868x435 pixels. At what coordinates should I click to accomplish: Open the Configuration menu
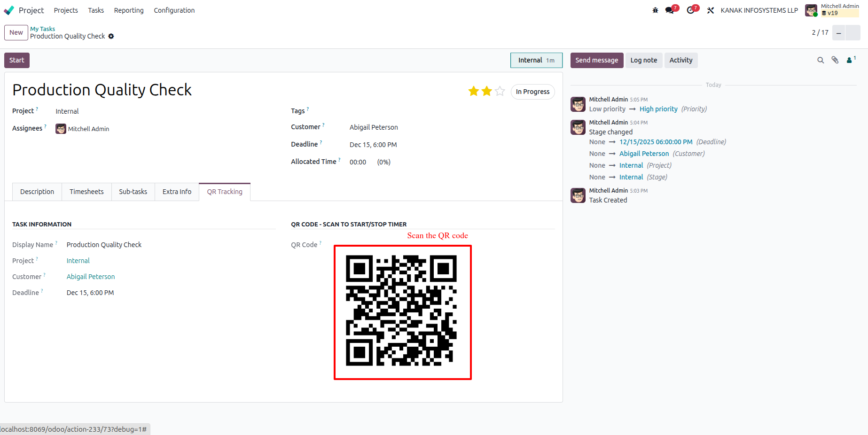tap(174, 10)
